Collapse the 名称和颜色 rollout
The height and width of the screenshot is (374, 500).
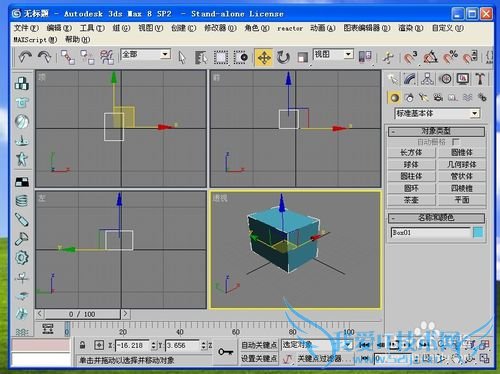(x=436, y=218)
